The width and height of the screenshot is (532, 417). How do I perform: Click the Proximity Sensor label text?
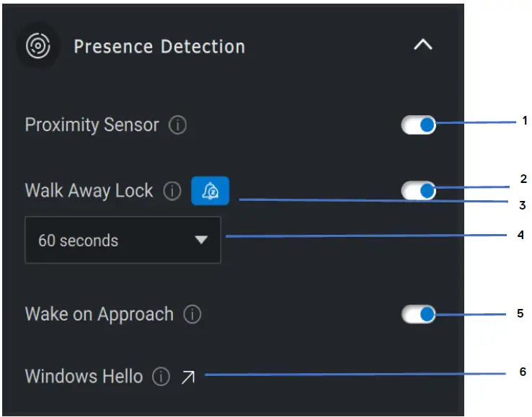tap(92, 125)
